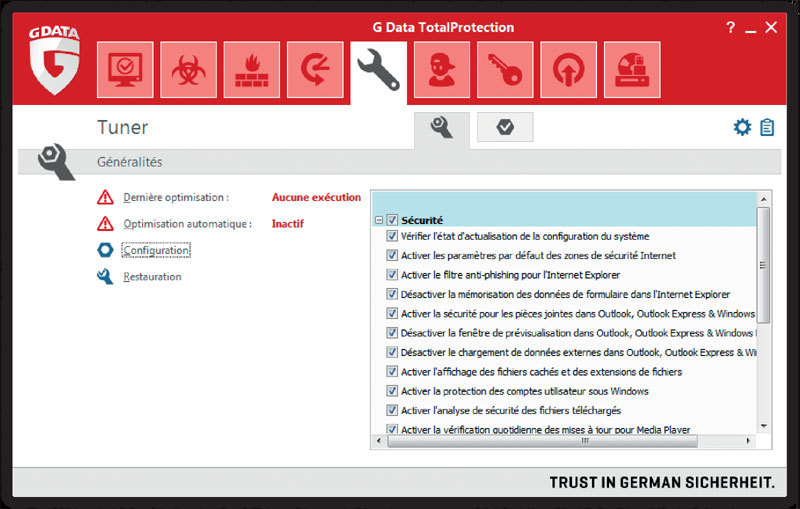Select the 'Sécurité' group label
Screen dimensions: 800x509
pyautogui.click(x=422, y=220)
